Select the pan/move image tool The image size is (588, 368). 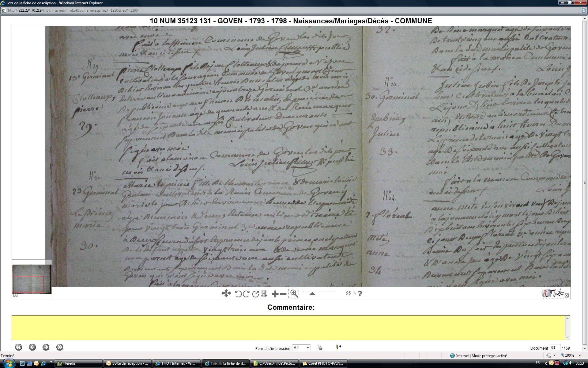tap(226, 293)
